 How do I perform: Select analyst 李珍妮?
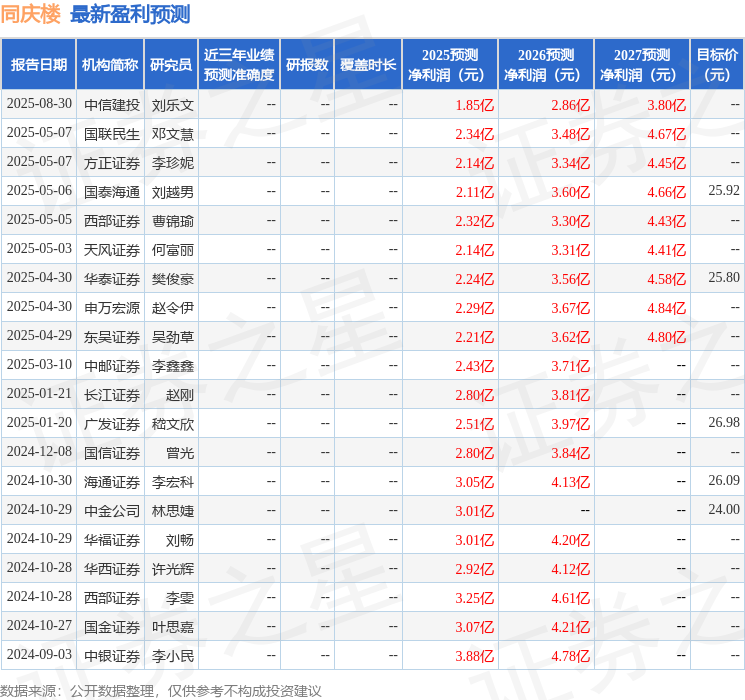point(173,163)
